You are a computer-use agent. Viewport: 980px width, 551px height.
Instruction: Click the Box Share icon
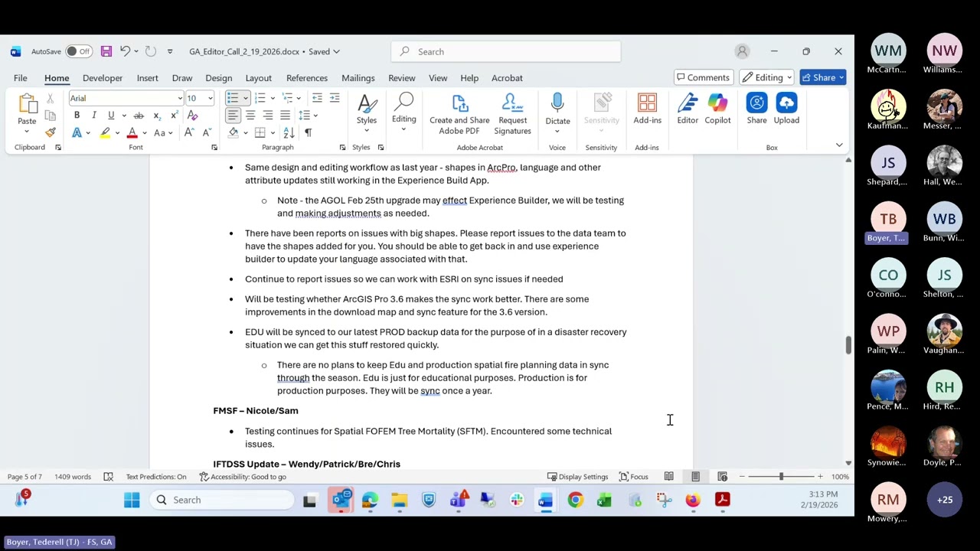pos(756,109)
